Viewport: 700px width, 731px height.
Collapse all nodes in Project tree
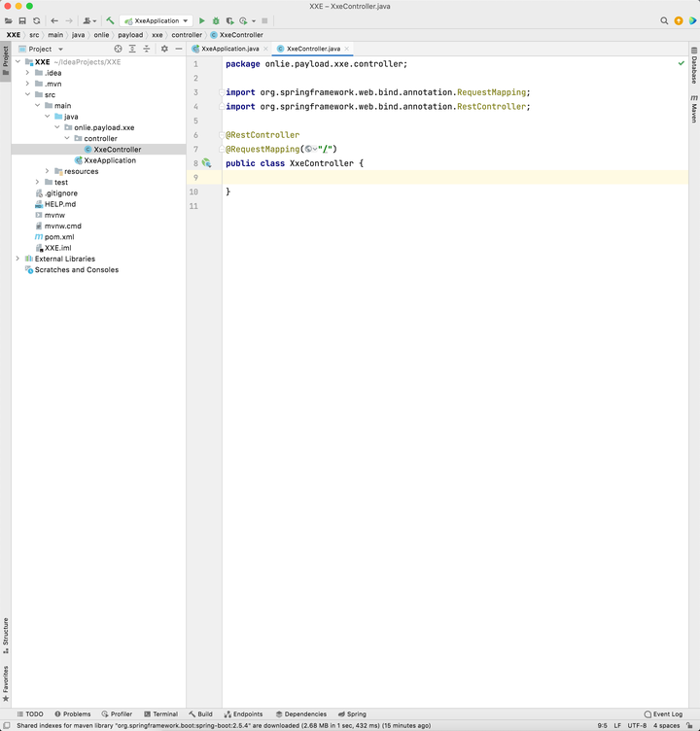tap(147, 49)
